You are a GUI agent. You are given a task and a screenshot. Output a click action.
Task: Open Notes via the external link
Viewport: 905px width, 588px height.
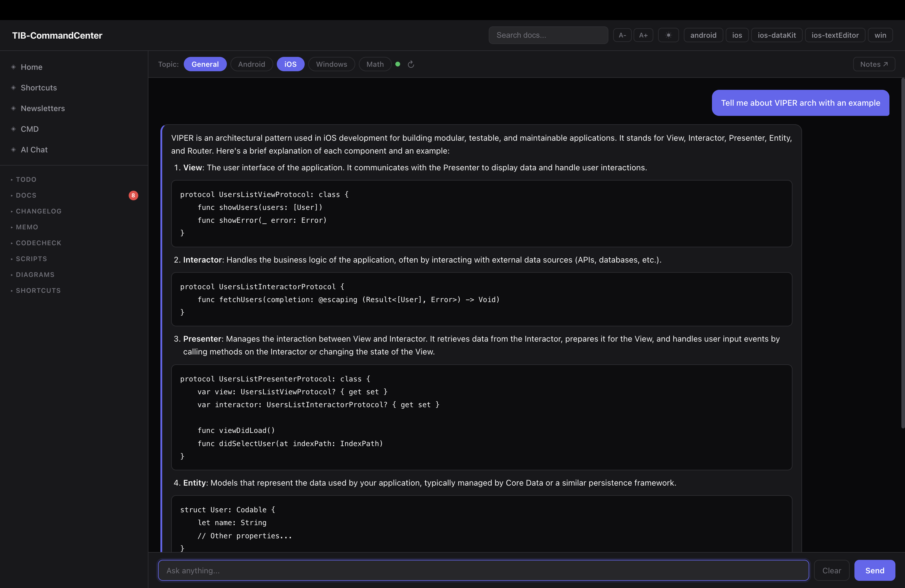pyautogui.click(x=874, y=64)
